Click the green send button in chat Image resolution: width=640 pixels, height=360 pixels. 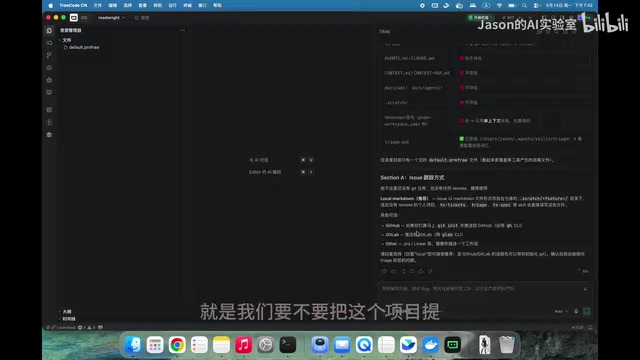click(587, 311)
